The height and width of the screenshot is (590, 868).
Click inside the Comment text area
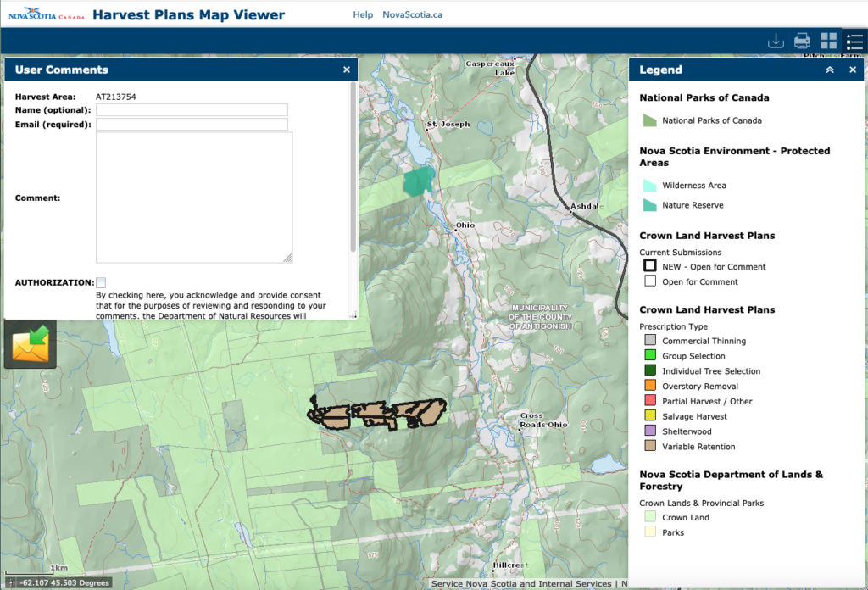click(194, 198)
